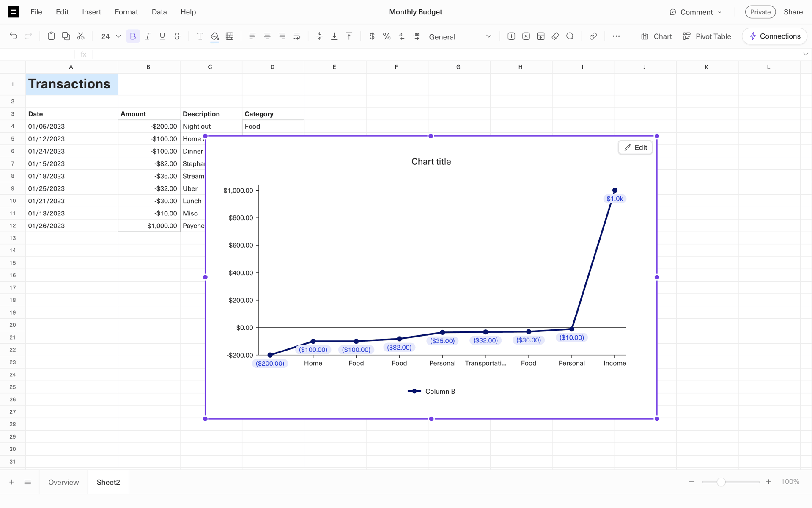Switch to the Sheet2 tab
This screenshot has height=508, width=812.
click(x=108, y=482)
